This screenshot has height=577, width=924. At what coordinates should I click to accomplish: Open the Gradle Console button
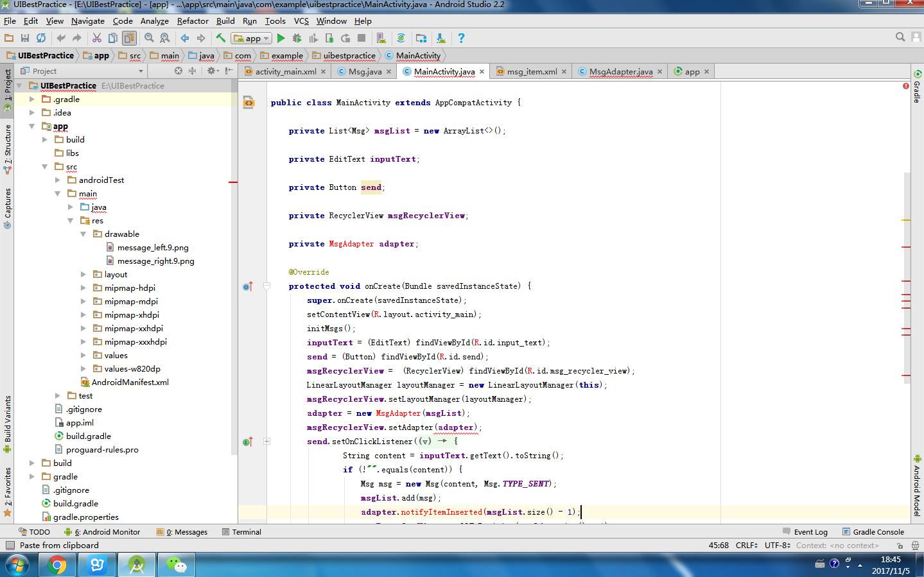(x=873, y=532)
